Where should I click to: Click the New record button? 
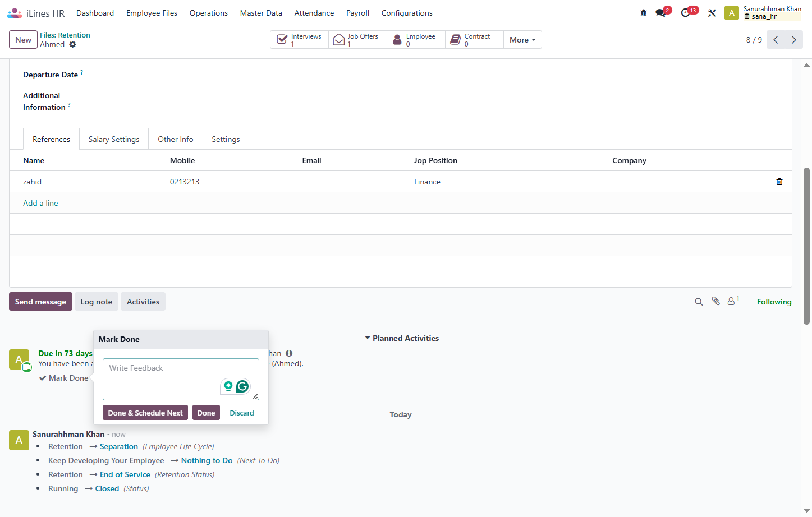[23, 40]
